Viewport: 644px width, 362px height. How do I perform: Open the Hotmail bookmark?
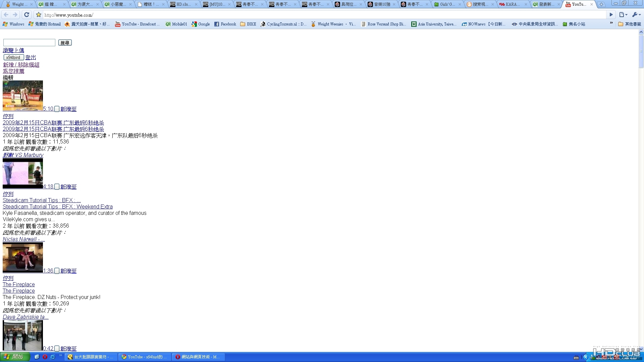45,24
